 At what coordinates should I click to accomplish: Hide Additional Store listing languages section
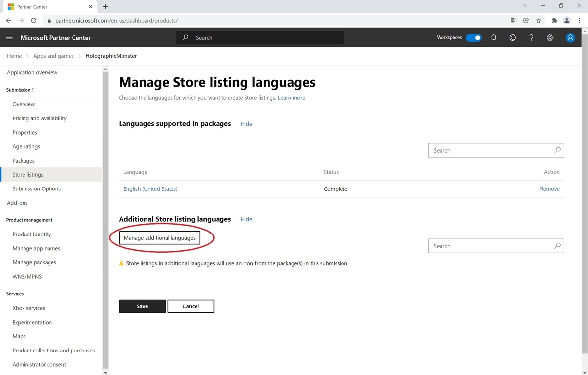click(246, 219)
